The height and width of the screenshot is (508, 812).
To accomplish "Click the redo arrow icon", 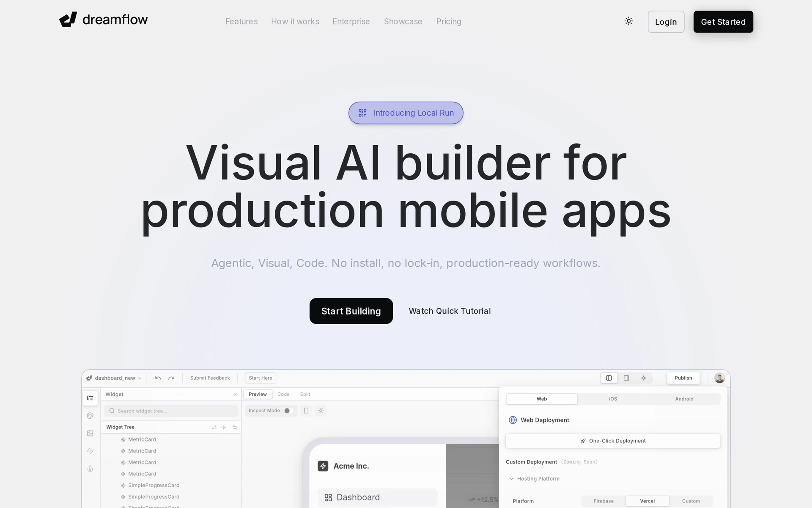I will pos(171,378).
